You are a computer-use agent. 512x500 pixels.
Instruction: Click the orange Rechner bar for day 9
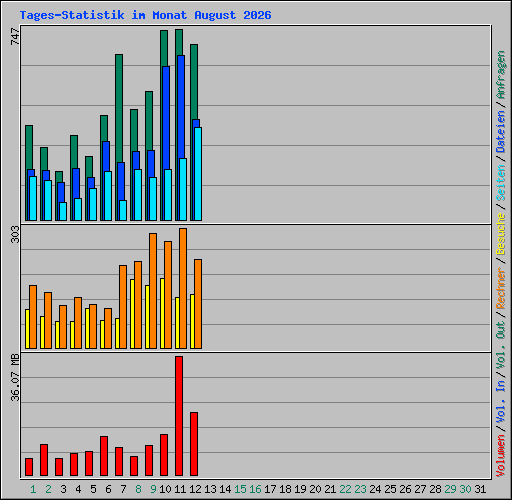[x=153, y=291]
